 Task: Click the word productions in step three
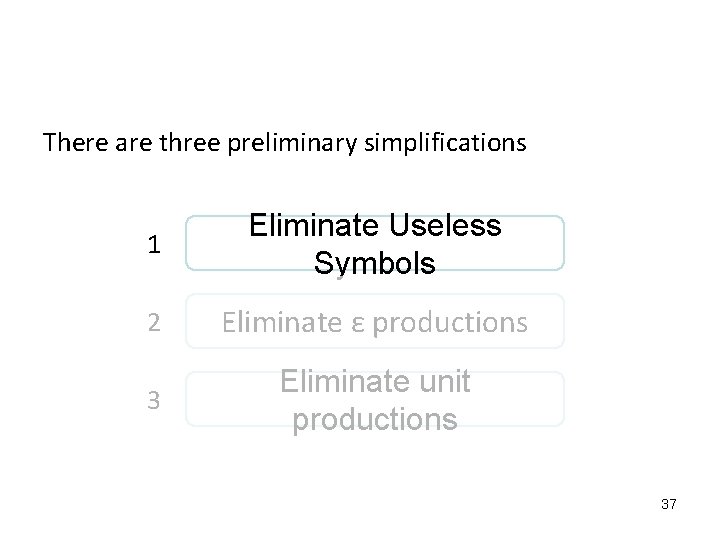coord(374,419)
